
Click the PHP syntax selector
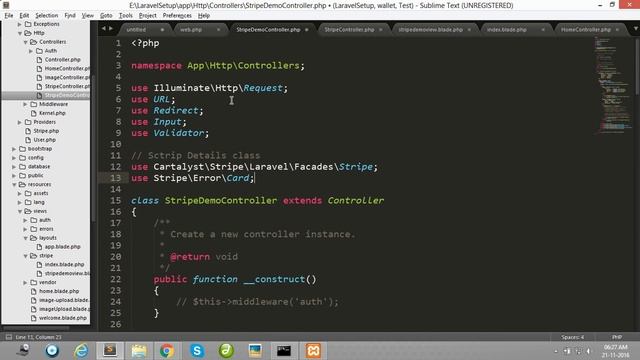point(617,337)
